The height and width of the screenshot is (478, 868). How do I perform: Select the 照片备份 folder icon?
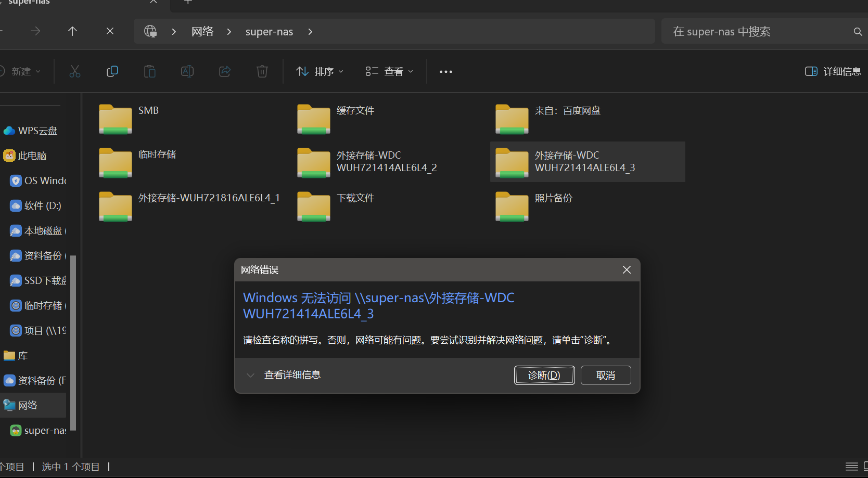coord(512,206)
